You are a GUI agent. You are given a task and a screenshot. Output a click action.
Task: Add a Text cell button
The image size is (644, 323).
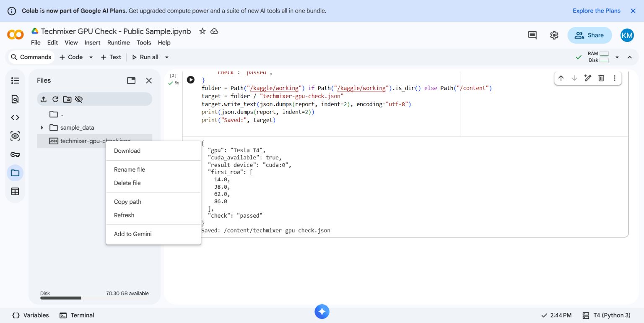coord(111,57)
